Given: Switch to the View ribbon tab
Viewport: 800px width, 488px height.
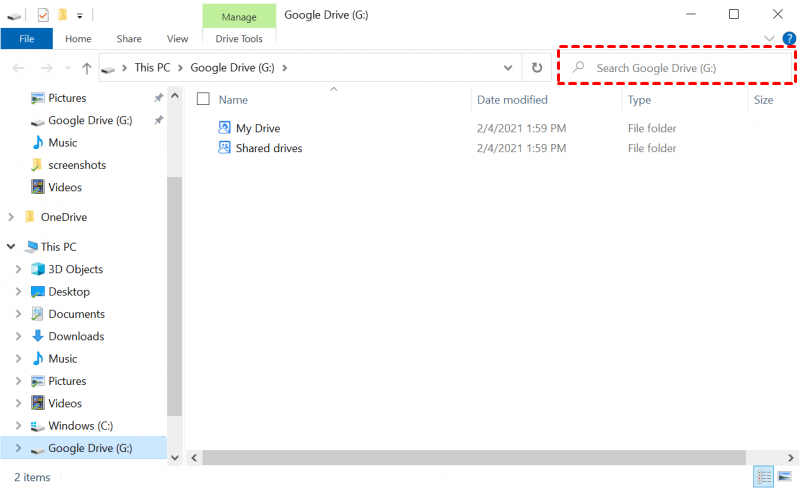Looking at the screenshot, I should pos(177,39).
